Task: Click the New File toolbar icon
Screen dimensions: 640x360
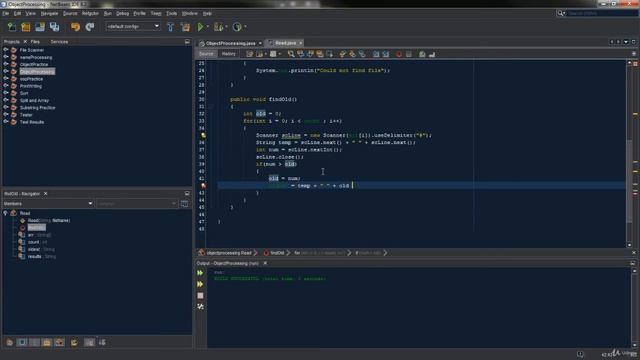Action: 12,27
